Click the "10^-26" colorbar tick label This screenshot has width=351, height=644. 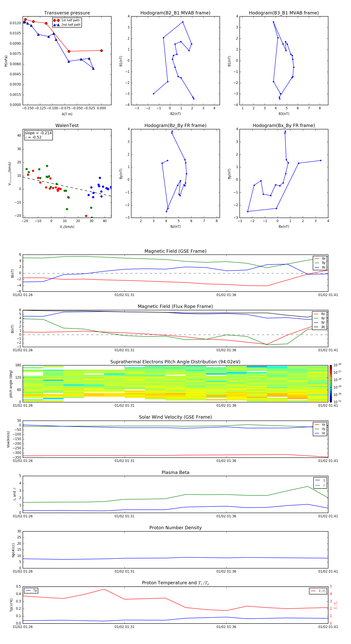pos(337,365)
